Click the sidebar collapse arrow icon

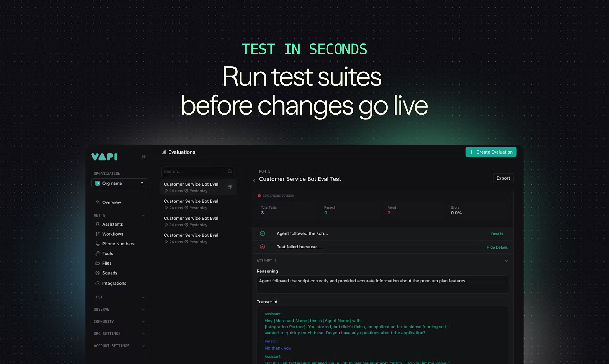[144, 157]
